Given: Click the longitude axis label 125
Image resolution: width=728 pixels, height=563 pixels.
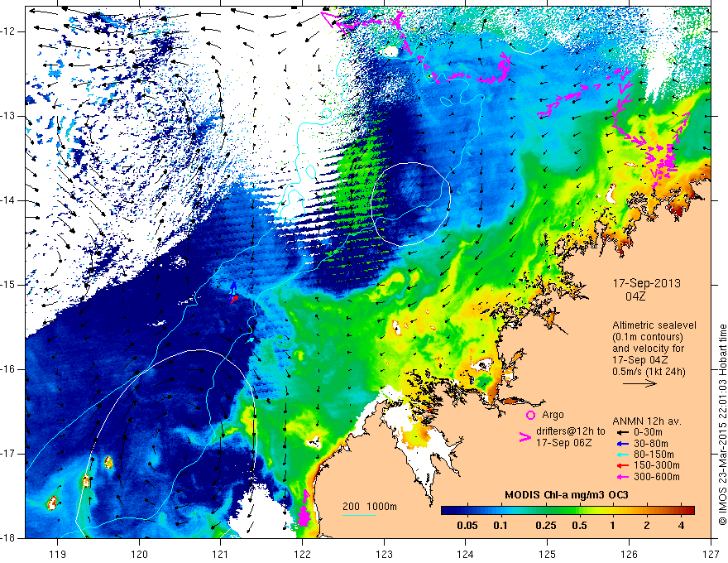Looking at the screenshot, I should pos(548,554).
